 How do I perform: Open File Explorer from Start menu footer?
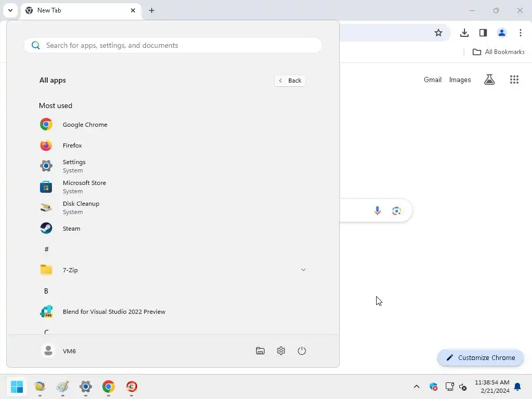click(x=260, y=351)
